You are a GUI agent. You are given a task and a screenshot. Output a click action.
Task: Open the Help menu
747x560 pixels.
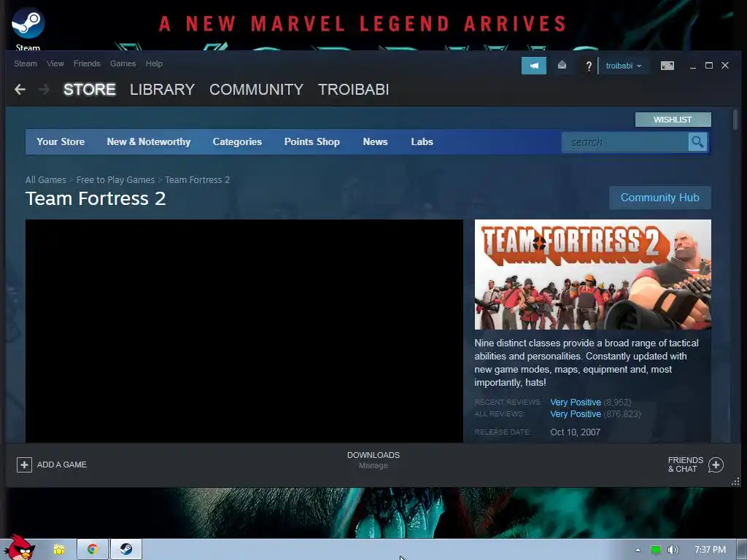154,63
